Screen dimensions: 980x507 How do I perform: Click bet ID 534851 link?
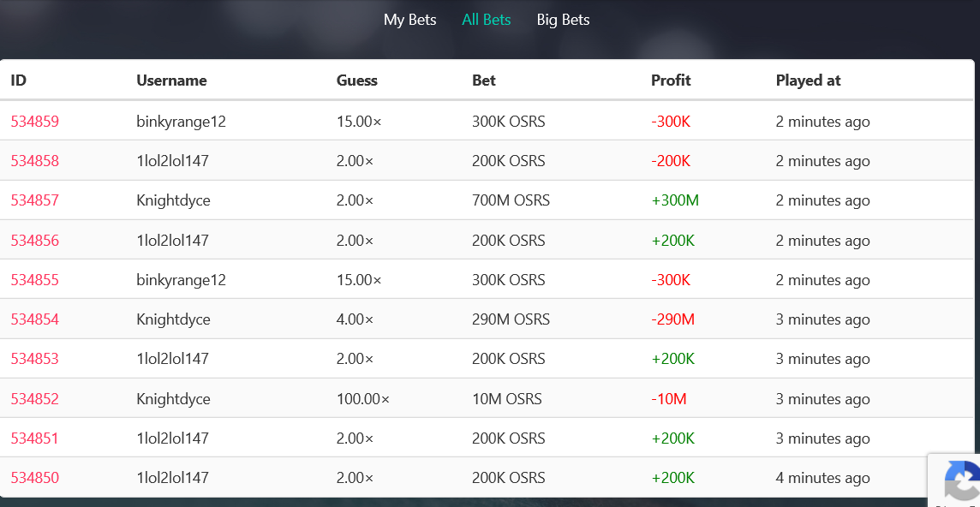tap(34, 438)
